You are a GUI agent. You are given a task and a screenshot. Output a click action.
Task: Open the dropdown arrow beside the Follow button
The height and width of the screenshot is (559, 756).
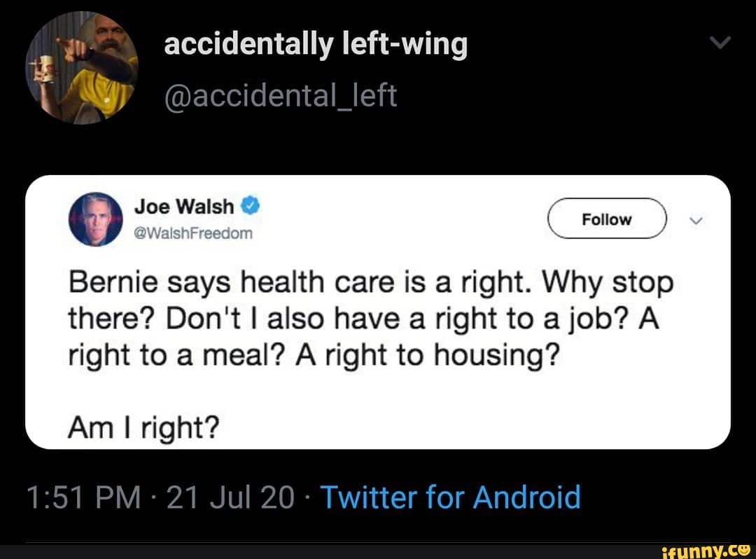coord(696,219)
